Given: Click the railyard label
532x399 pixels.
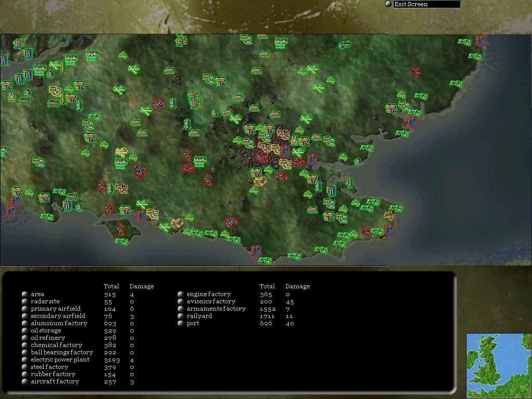Looking at the screenshot, I should 199,316.
